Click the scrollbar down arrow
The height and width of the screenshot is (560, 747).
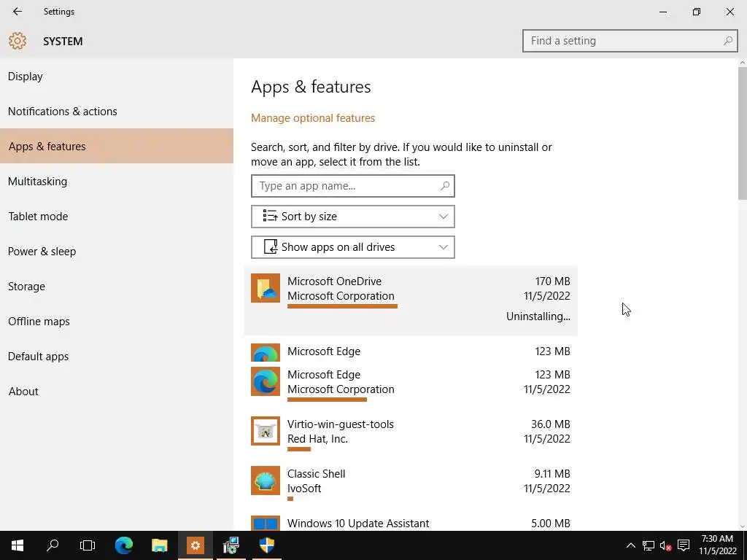click(x=742, y=526)
